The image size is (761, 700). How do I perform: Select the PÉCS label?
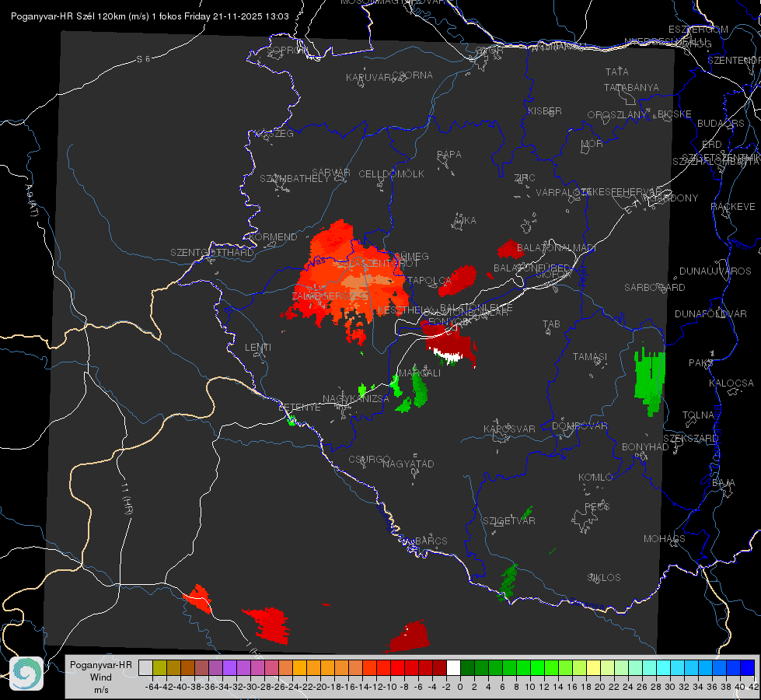[x=597, y=506]
